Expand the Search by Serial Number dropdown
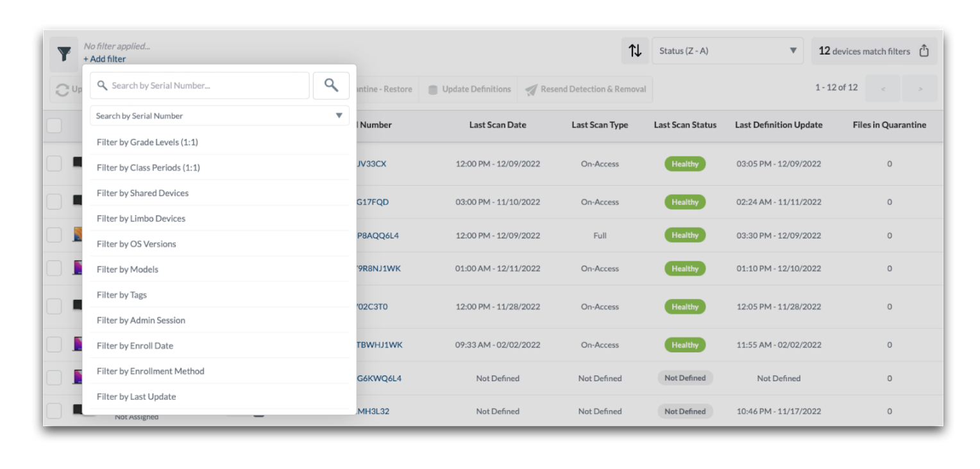This screenshot has height=469, width=980. coord(219,116)
